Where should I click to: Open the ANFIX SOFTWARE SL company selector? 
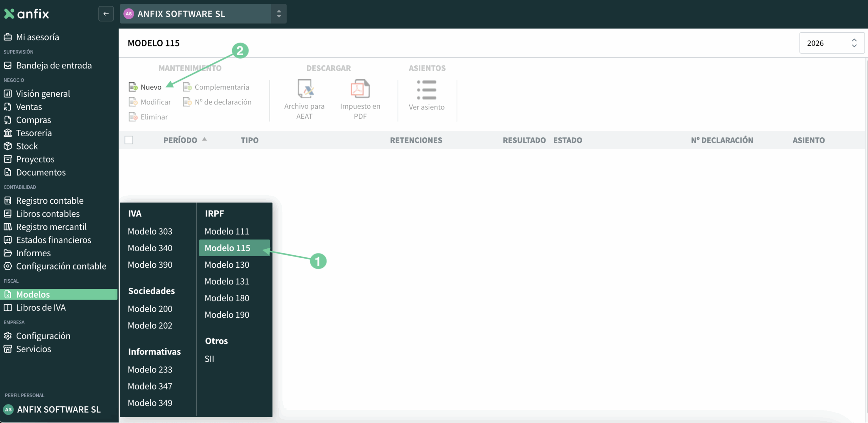tap(203, 14)
